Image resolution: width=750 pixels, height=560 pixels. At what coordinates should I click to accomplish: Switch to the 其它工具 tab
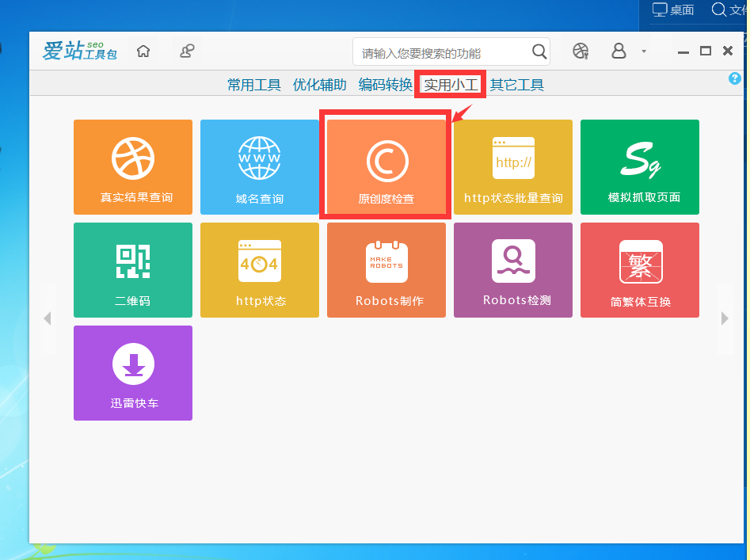(517, 85)
